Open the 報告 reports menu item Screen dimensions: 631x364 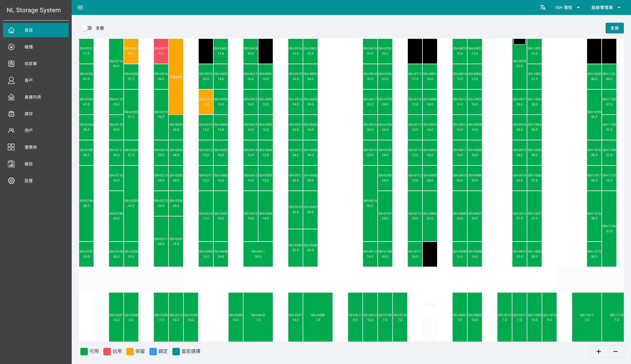click(x=29, y=164)
